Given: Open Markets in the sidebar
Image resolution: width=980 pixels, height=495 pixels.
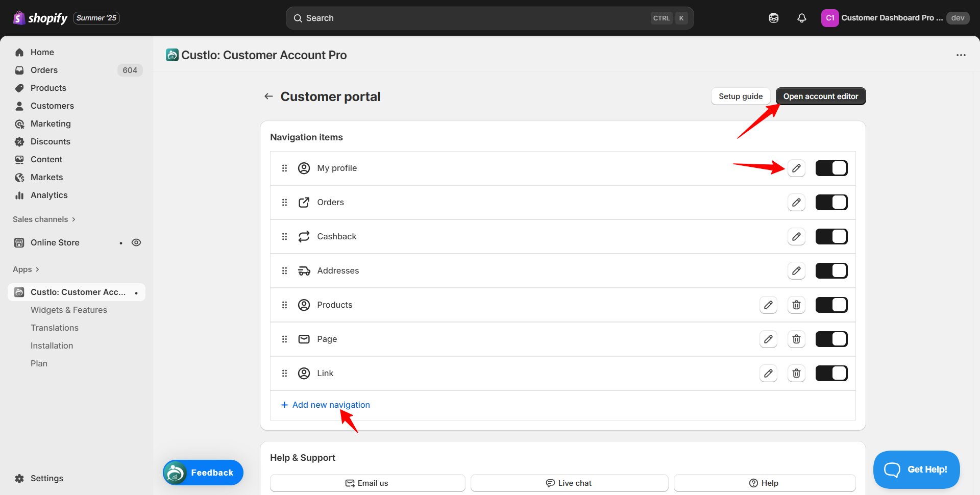Looking at the screenshot, I should pyautogui.click(x=77, y=177).
